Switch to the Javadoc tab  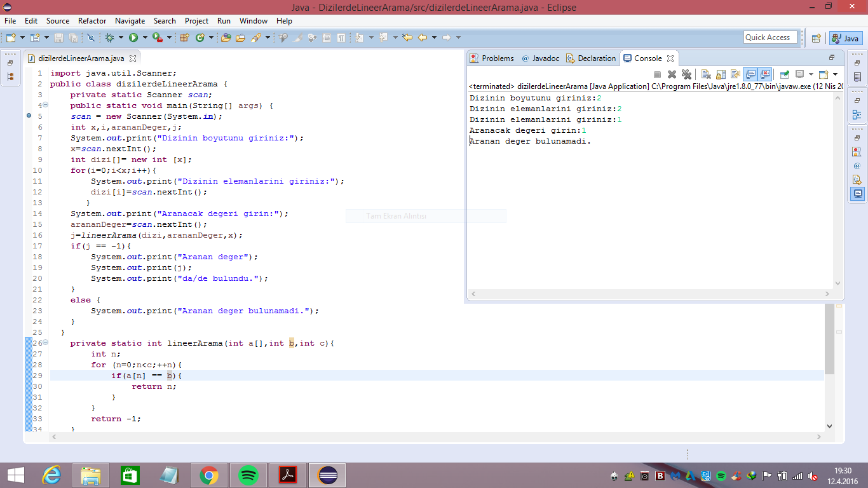[541, 58]
